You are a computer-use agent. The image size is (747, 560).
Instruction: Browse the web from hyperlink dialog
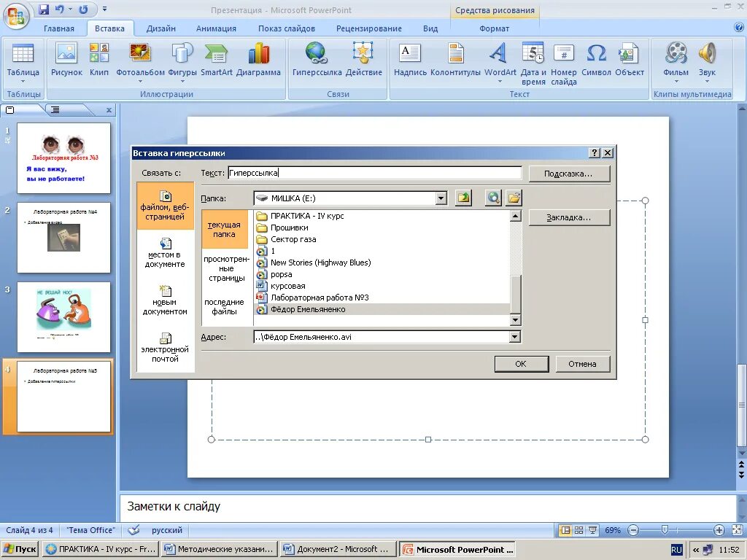[493, 198]
